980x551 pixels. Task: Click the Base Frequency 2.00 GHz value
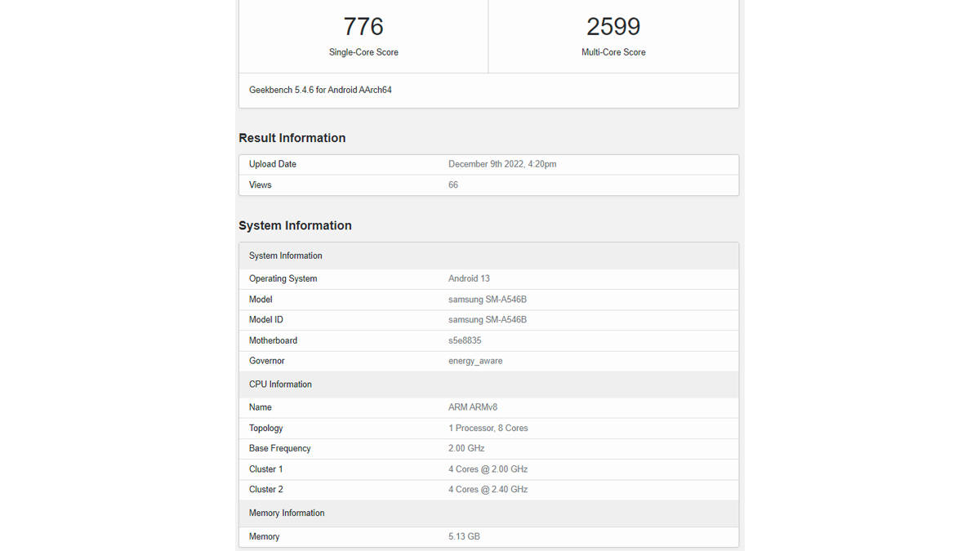click(465, 448)
